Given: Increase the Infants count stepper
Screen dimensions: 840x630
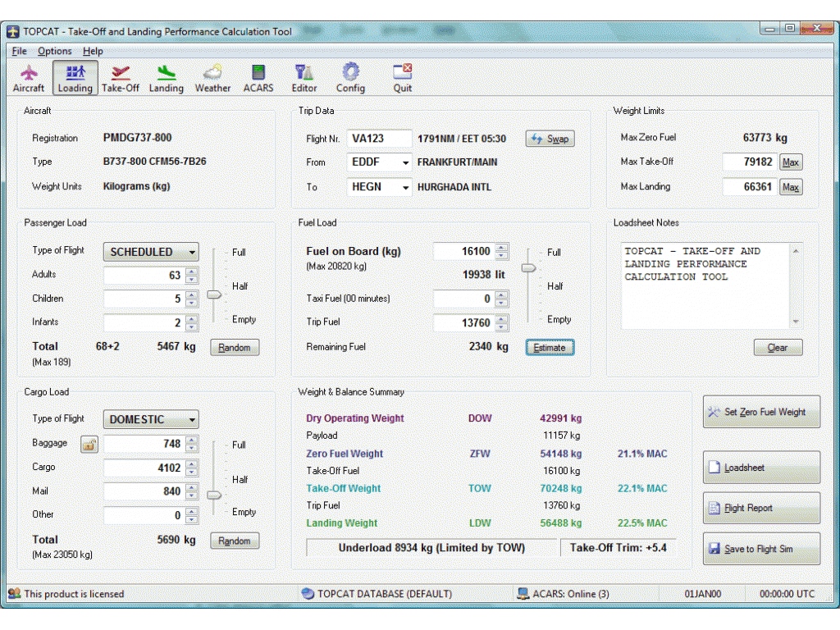Looking at the screenshot, I should [x=191, y=319].
